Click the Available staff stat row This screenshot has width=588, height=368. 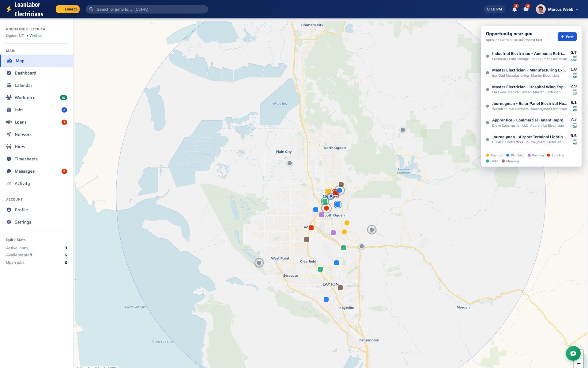(37, 255)
